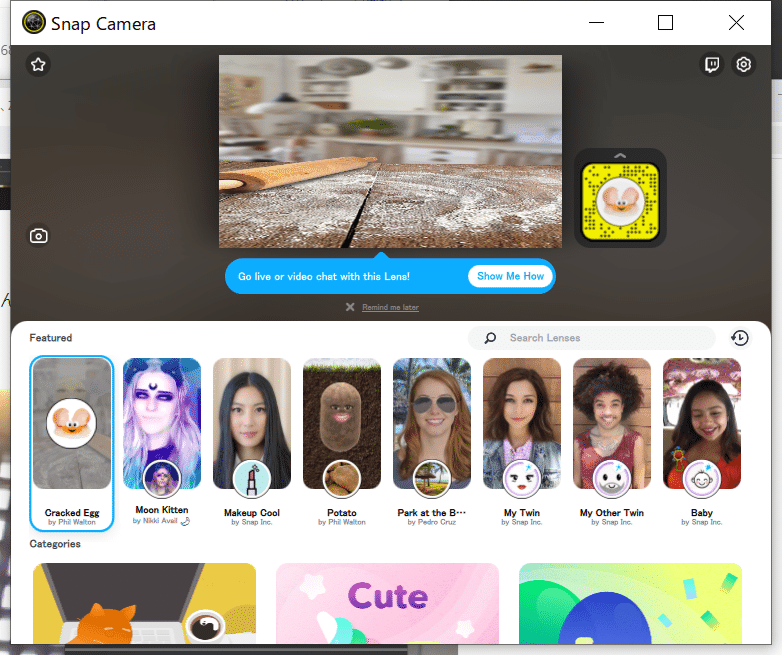
Task: Dismiss the tip with the X icon
Action: pyautogui.click(x=350, y=307)
